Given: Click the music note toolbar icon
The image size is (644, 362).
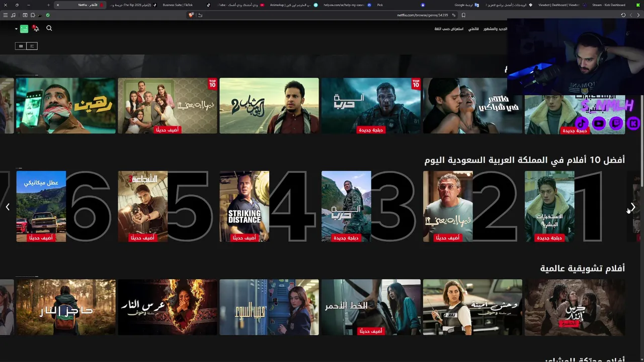Looking at the screenshot, I should click(13, 15).
